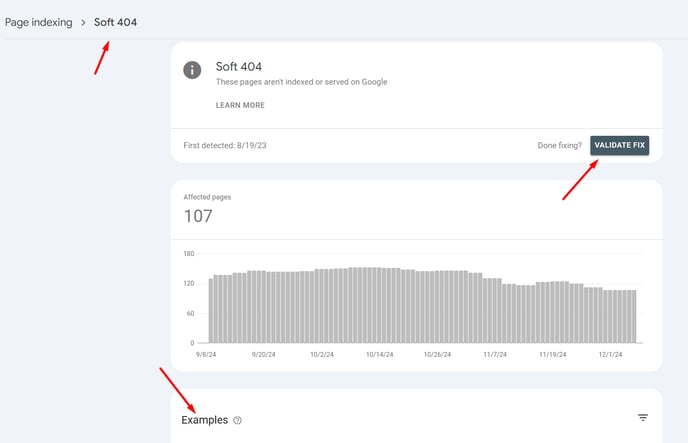The height and width of the screenshot is (443, 688).
Task: Click the Examples section heading
Action: pos(204,420)
